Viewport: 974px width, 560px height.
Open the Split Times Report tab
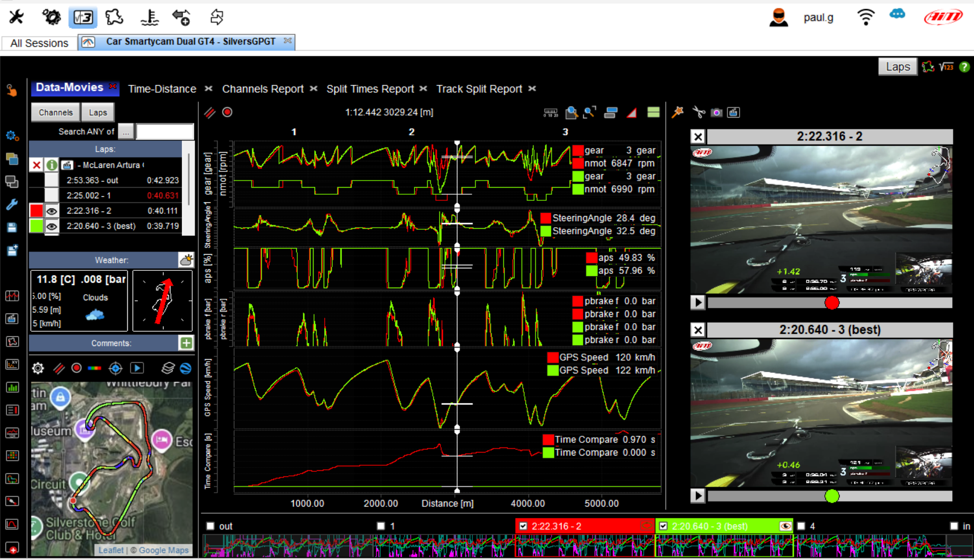(x=370, y=89)
